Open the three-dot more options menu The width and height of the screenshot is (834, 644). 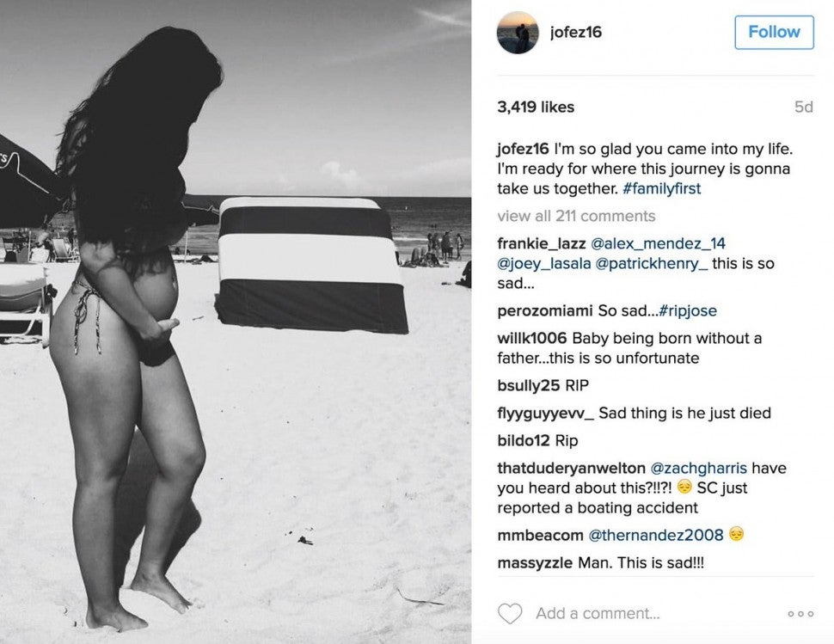pyautogui.click(x=800, y=614)
